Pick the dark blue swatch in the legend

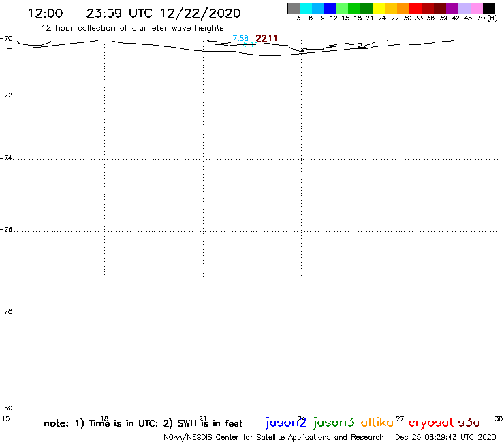coord(330,8)
